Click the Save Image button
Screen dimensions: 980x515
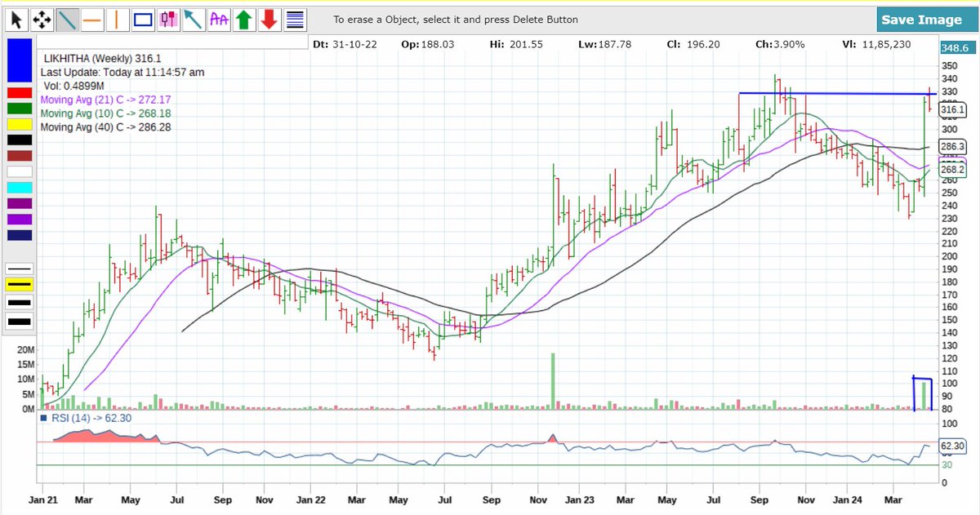coord(925,18)
